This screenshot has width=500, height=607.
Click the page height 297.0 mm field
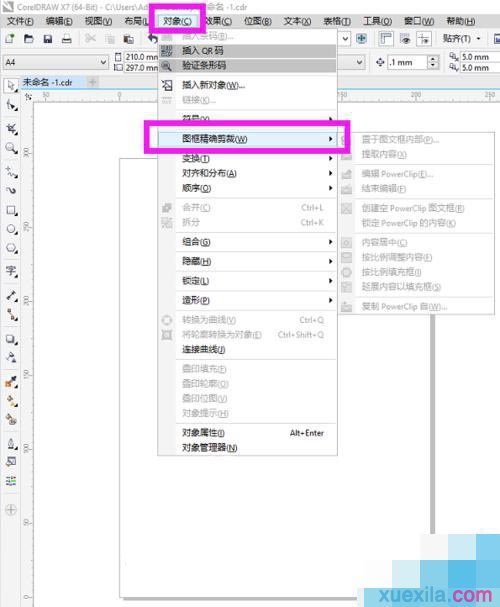click(x=141, y=68)
